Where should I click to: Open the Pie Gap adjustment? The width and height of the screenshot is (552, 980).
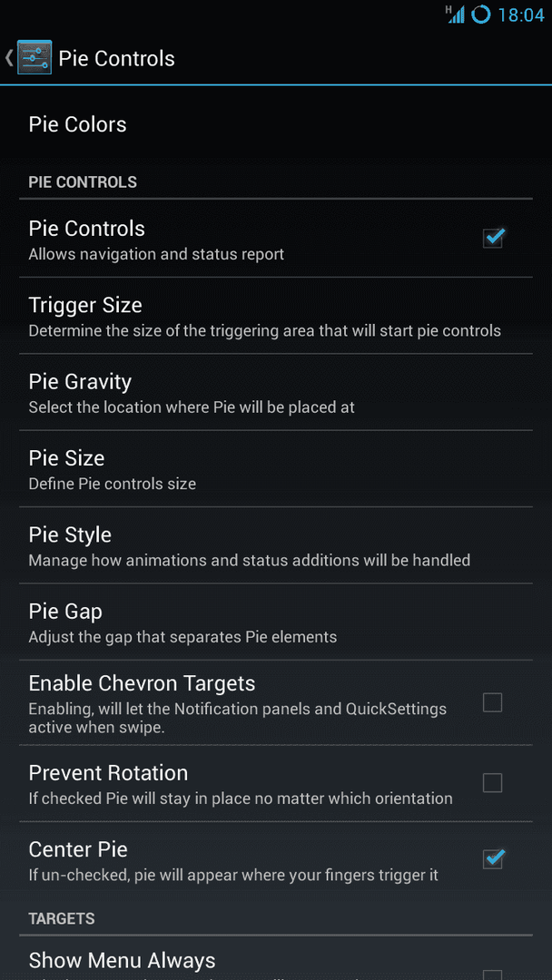pos(276,622)
